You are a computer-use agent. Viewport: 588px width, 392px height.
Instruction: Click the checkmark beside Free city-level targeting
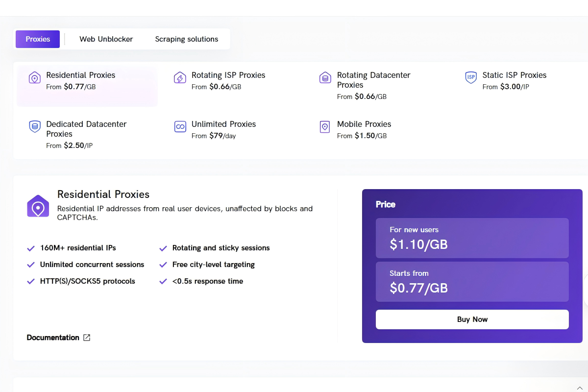(163, 264)
